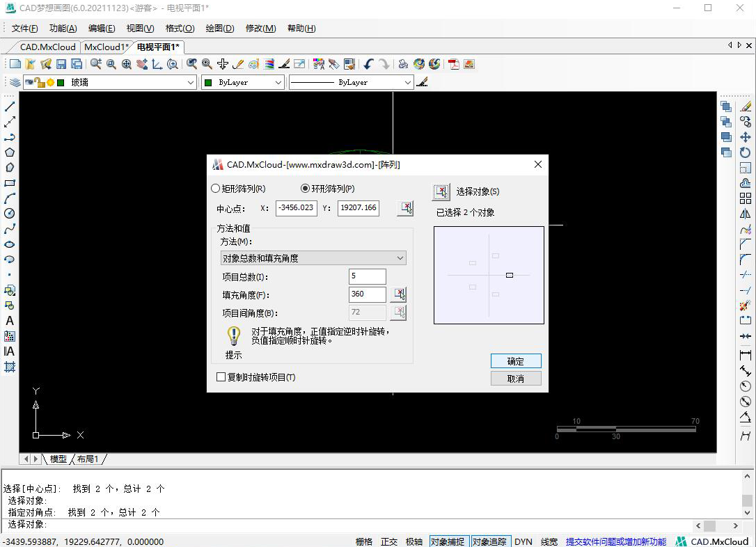Pick fill angle from screen icon
The image size is (756, 547).
398,294
